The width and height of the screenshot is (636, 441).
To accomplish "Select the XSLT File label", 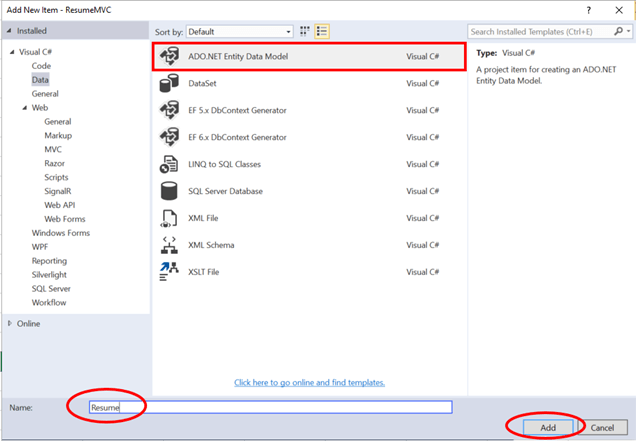I will click(x=203, y=272).
